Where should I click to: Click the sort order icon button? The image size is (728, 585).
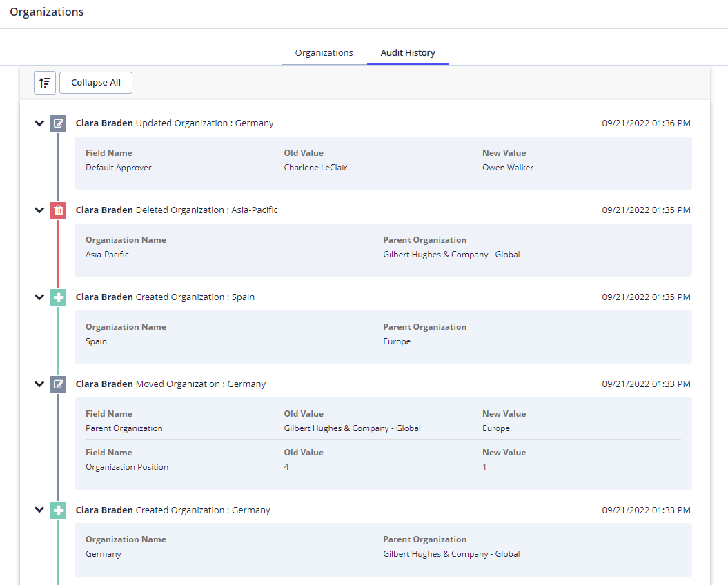tap(45, 83)
